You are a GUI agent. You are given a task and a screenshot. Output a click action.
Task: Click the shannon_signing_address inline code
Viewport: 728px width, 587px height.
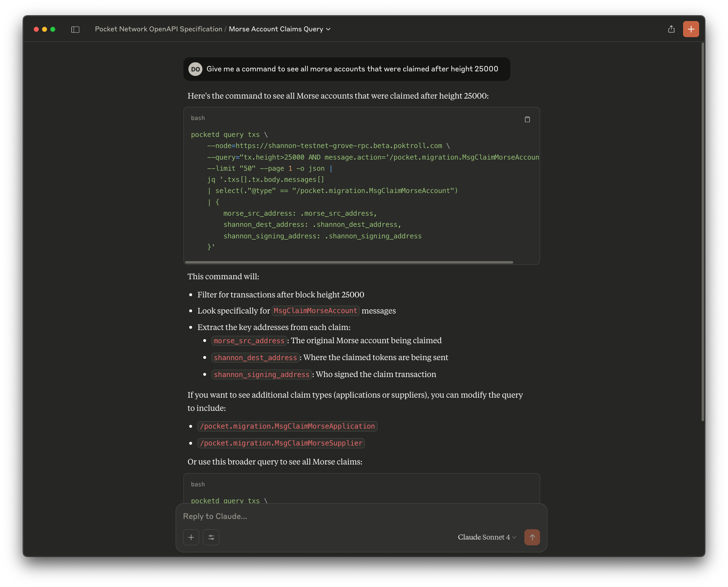(261, 375)
